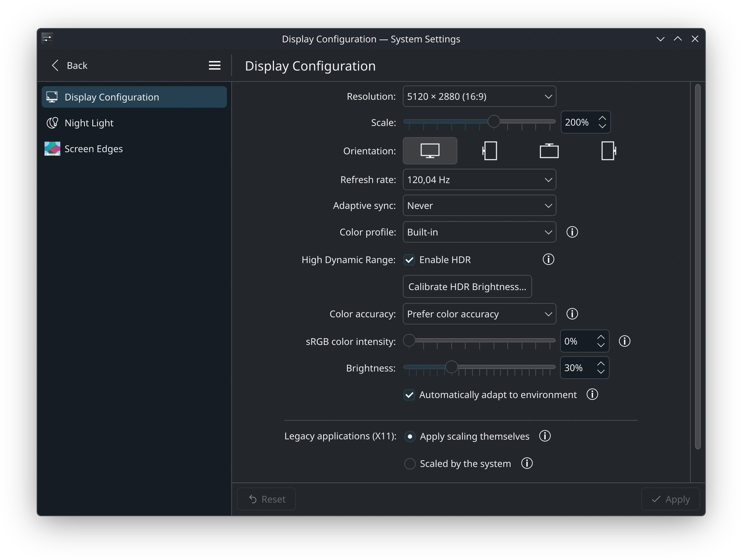Select upside-down orientation icon

click(549, 151)
